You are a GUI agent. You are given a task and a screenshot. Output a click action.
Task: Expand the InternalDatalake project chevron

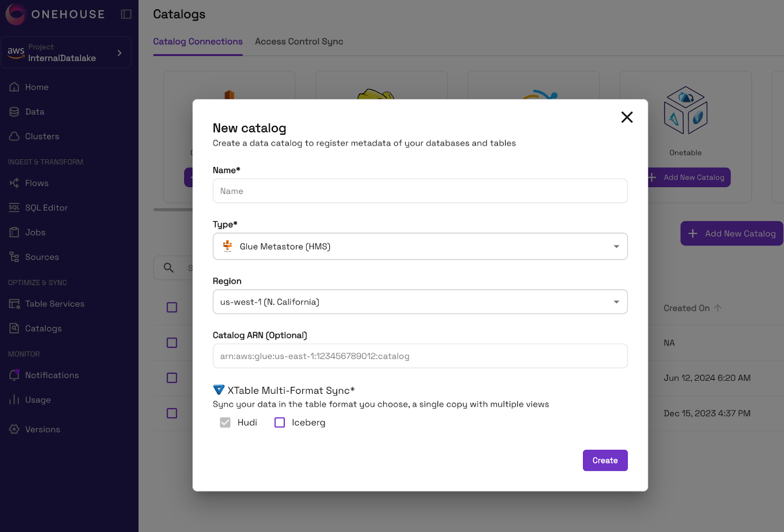[x=120, y=52]
